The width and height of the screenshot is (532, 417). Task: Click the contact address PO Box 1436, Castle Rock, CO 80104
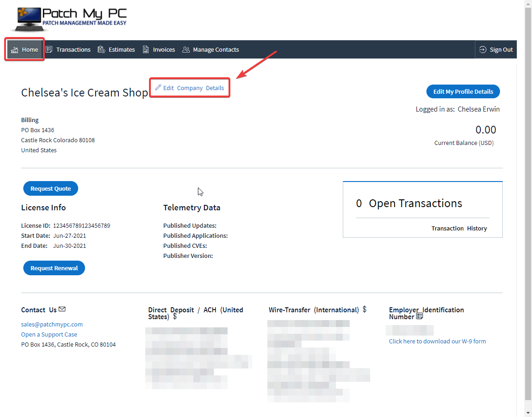[68, 345]
